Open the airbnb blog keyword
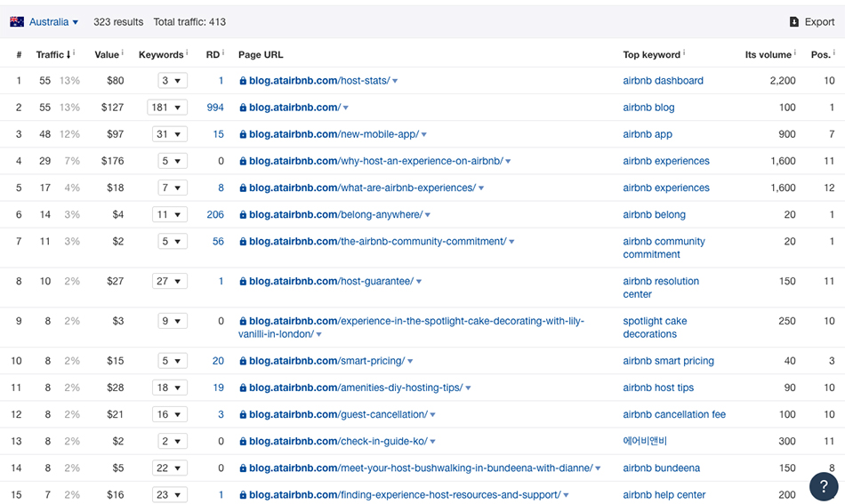Image resolution: width=845 pixels, height=504 pixels. coord(648,108)
